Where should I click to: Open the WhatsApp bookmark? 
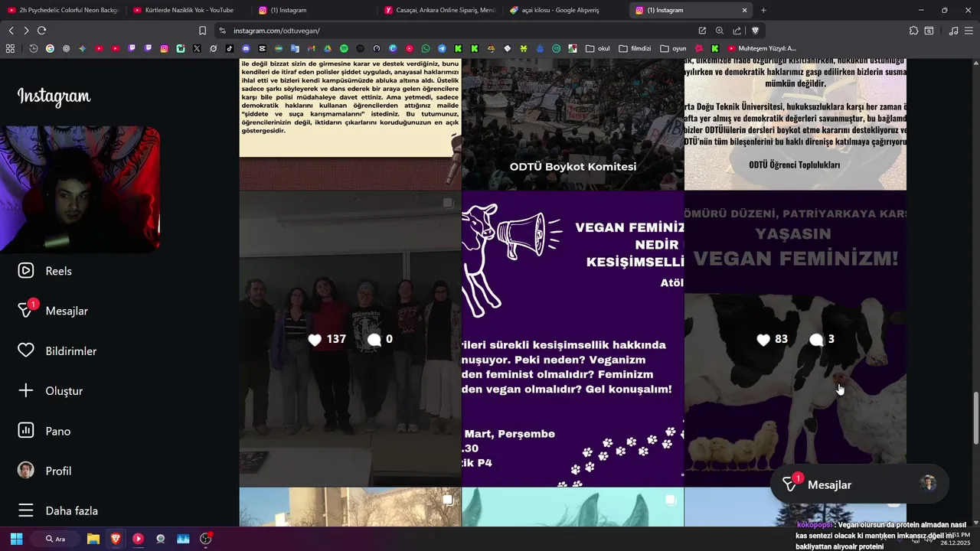coord(426,48)
